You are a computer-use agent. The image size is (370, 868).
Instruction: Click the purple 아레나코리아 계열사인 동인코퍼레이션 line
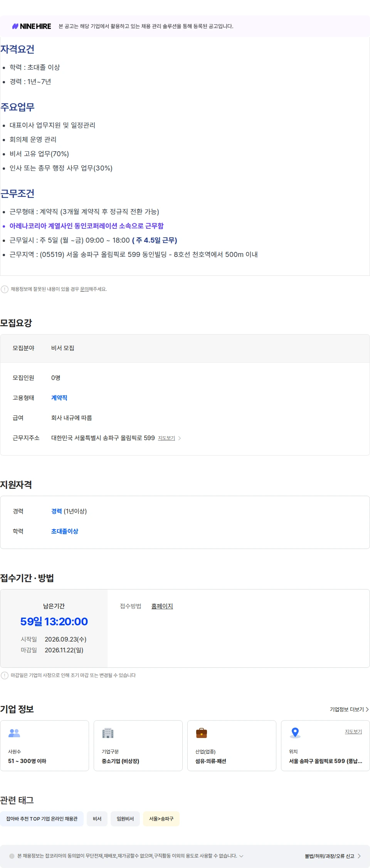pyautogui.click(x=87, y=226)
